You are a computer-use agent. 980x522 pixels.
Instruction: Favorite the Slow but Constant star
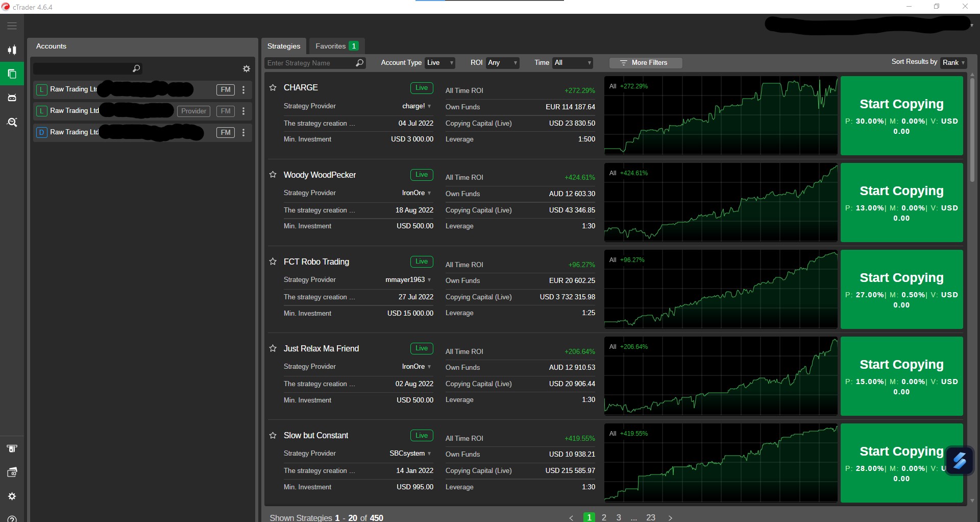(273, 436)
